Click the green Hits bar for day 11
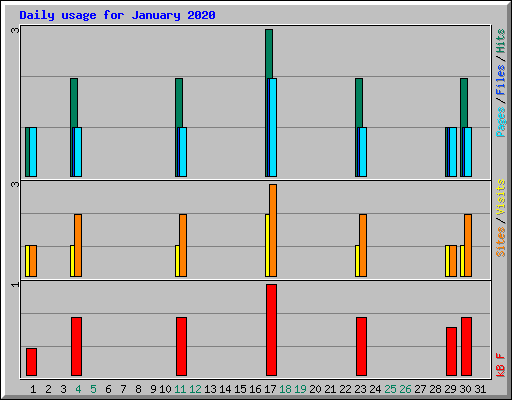 point(179,103)
